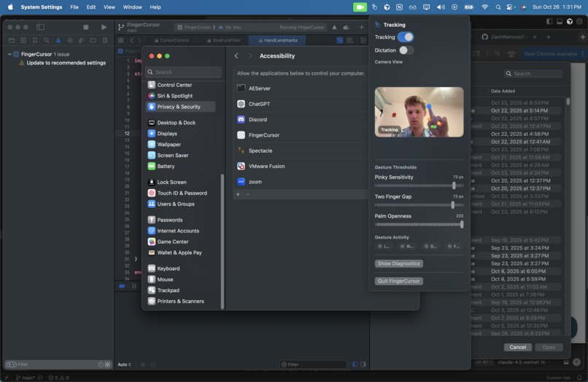Screen dimensions: 588x382
Task: Stop the running app in Xcode toolbar
Action: pos(86,27)
